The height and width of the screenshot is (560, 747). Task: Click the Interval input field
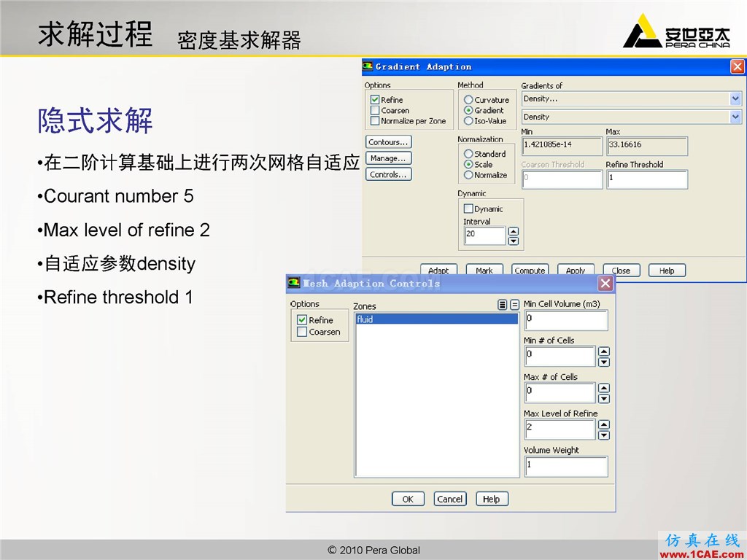(x=484, y=236)
